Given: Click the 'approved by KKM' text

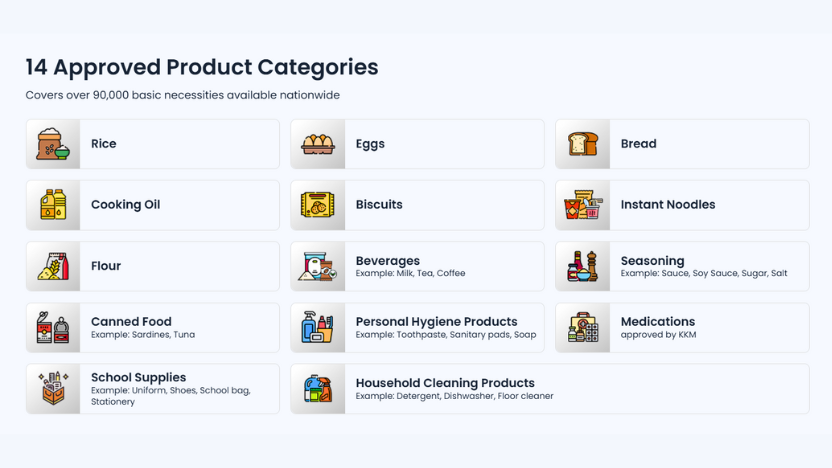Looking at the screenshot, I should (x=658, y=335).
